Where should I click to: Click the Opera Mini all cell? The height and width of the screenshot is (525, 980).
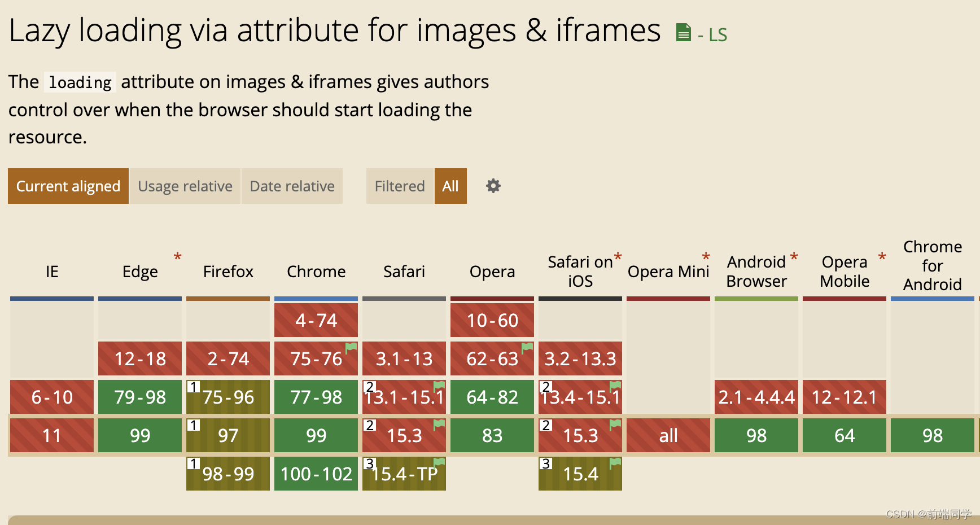[668, 435]
